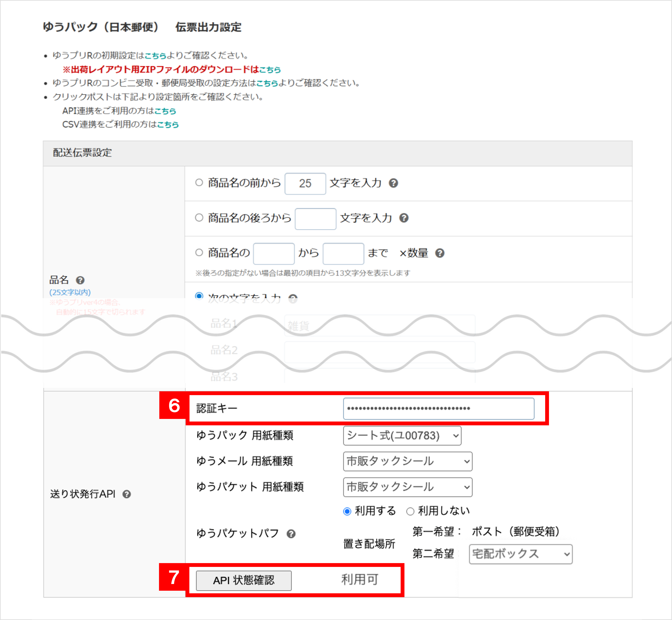This screenshot has height=620, width=672.
Task: Click help icon next to 送り状発行API
Action: pyautogui.click(x=126, y=494)
